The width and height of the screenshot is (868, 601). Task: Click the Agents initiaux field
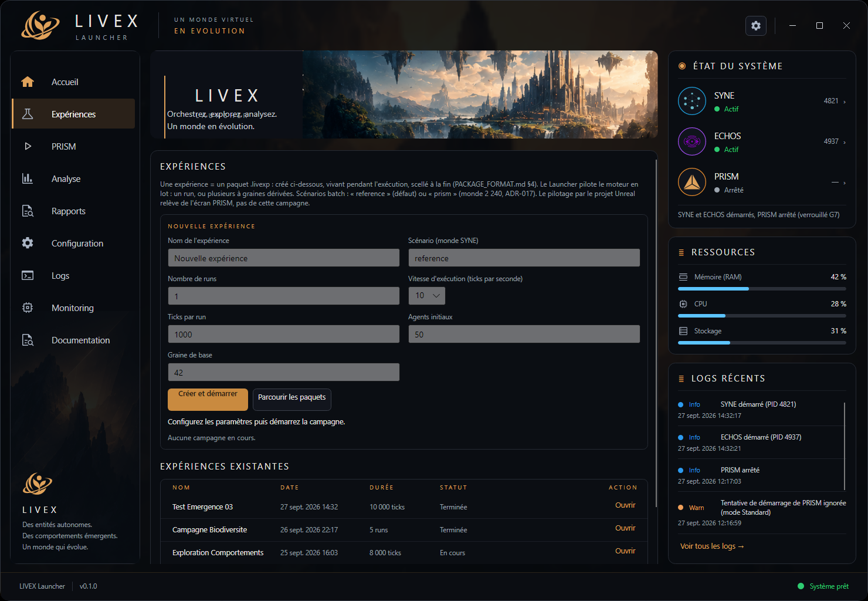pos(524,334)
